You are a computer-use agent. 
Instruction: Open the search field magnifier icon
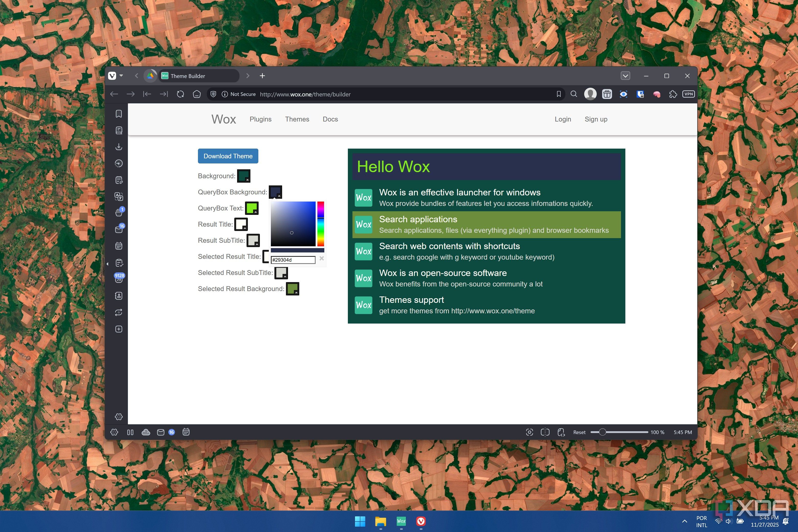(x=574, y=94)
